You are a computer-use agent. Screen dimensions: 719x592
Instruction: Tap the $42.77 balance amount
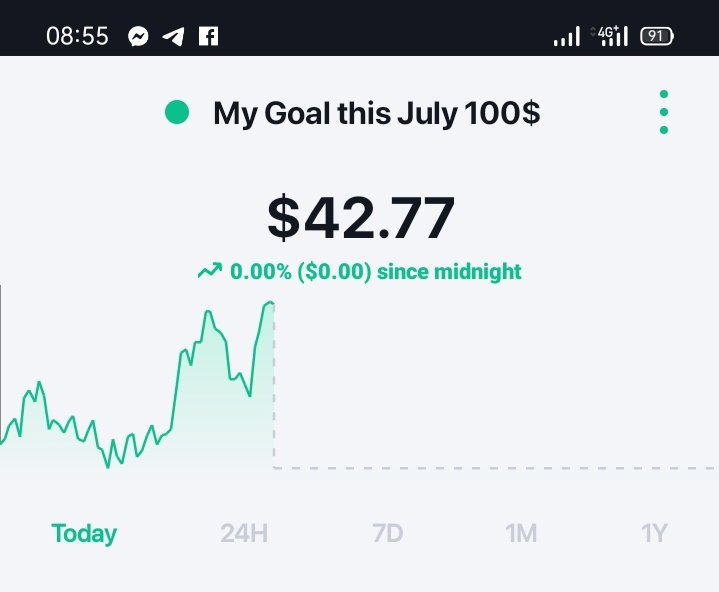(361, 217)
